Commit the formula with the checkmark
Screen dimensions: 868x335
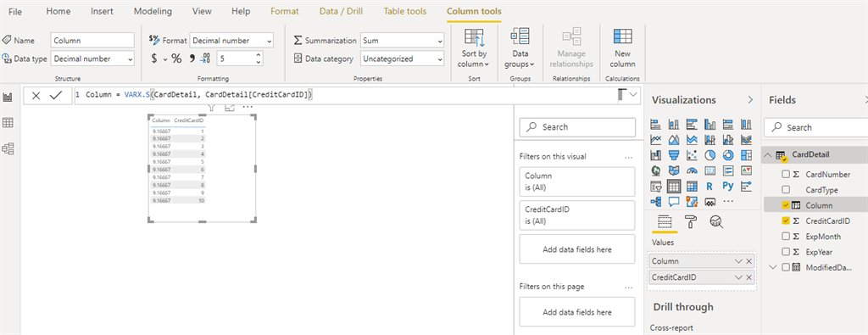click(x=56, y=96)
